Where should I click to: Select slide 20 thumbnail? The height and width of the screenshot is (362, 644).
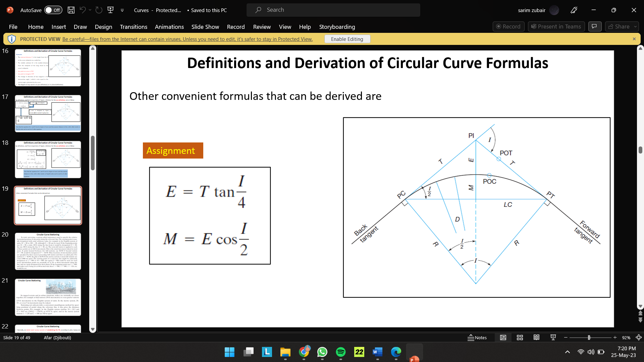[x=48, y=251]
